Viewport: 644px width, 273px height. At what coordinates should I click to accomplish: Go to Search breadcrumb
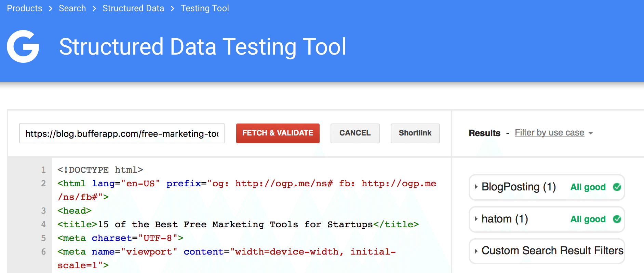(x=72, y=8)
